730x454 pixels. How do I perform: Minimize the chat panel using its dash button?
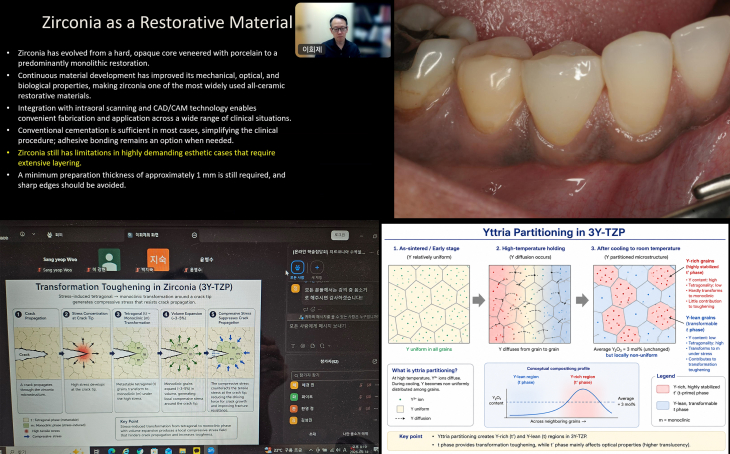pos(371,252)
